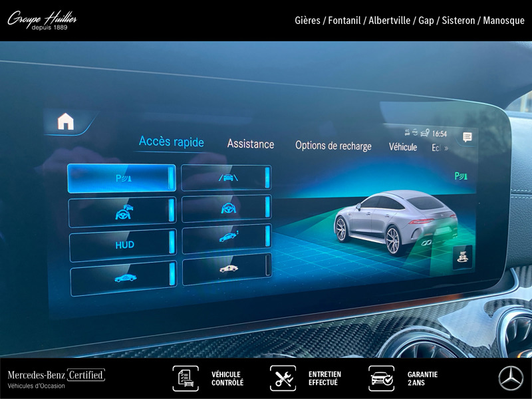This screenshot has height=399, width=532.
Task: Open the Options de recharge tab
Action: (333, 146)
